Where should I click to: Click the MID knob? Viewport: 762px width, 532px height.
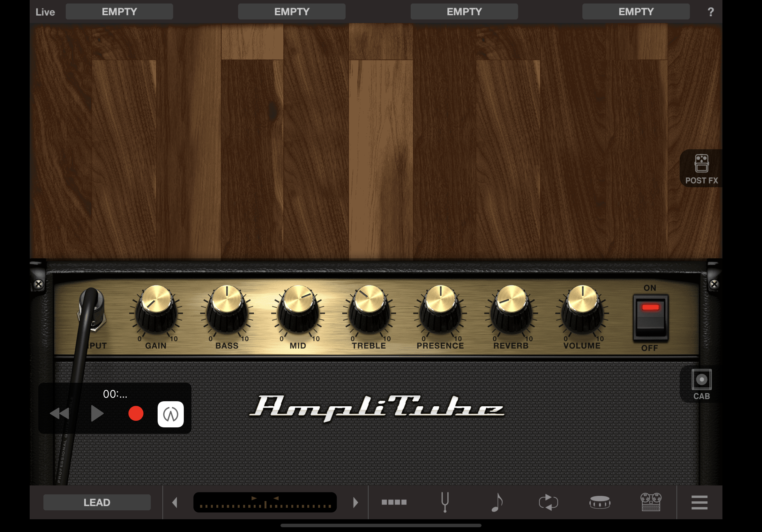[x=298, y=309]
